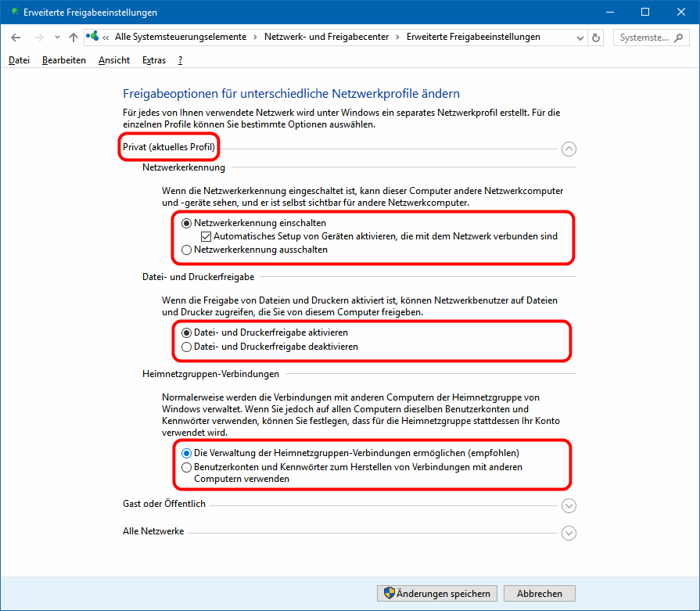Screen dimensions: 700x611
Task: Open the Datei menu
Action: click(19, 60)
